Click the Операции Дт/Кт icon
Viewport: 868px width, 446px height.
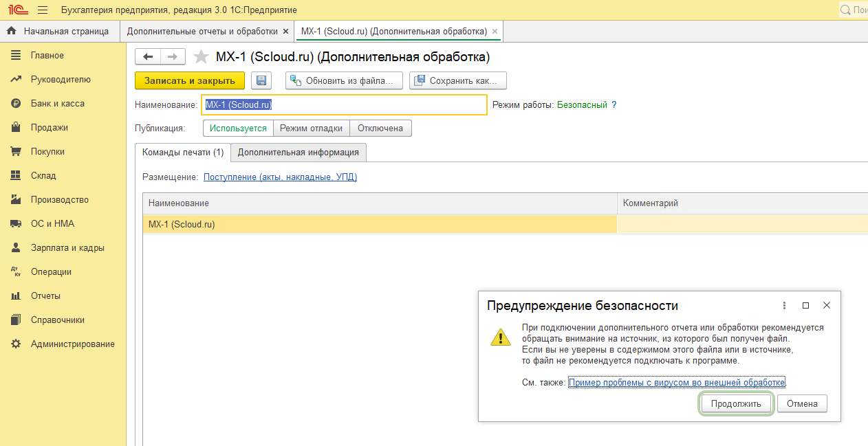pos(16,271)
